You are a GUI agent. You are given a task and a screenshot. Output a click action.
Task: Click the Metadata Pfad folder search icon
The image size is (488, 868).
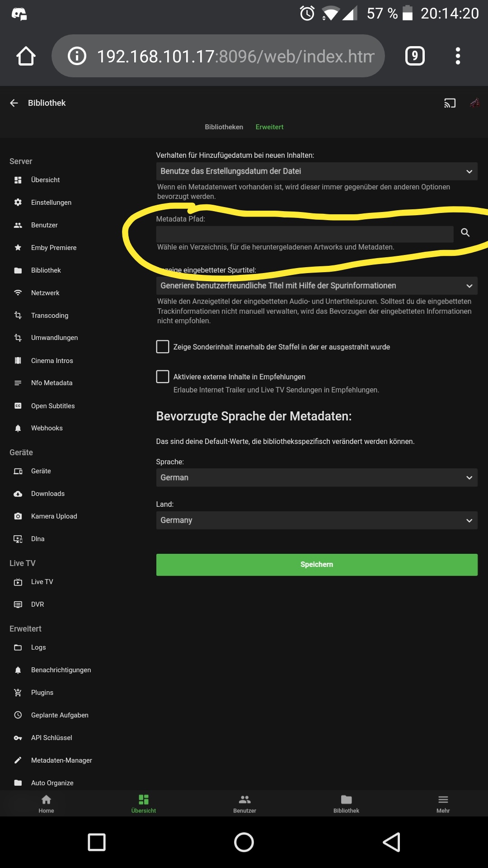(465, 232)
